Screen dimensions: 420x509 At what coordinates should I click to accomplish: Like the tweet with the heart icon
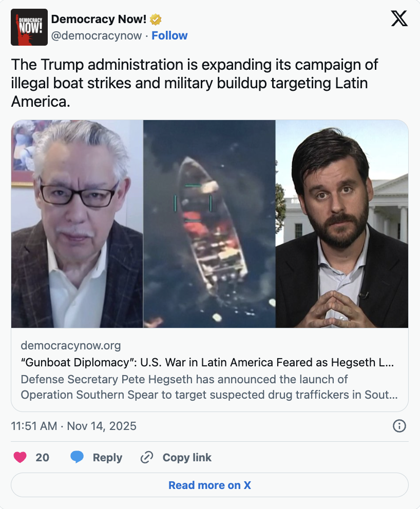point(20,457)
